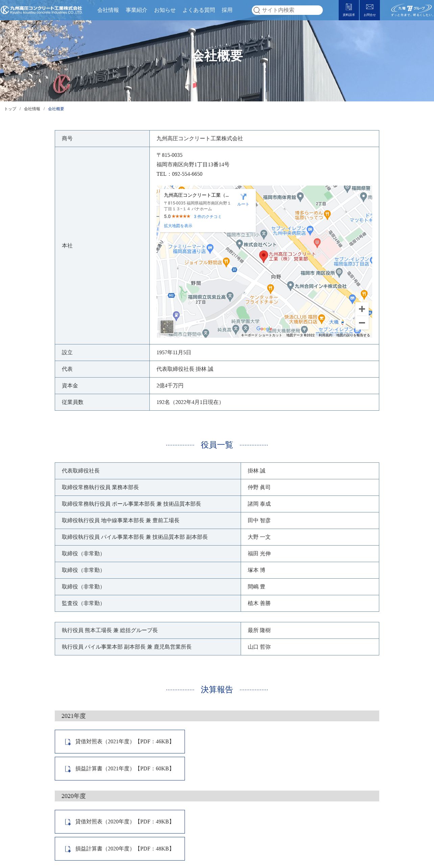Image resolution: width=434 pixels, height=868 pixels.
Task: Go to 会社情報 breadcrumb link
Action: (x=32, y=109)
